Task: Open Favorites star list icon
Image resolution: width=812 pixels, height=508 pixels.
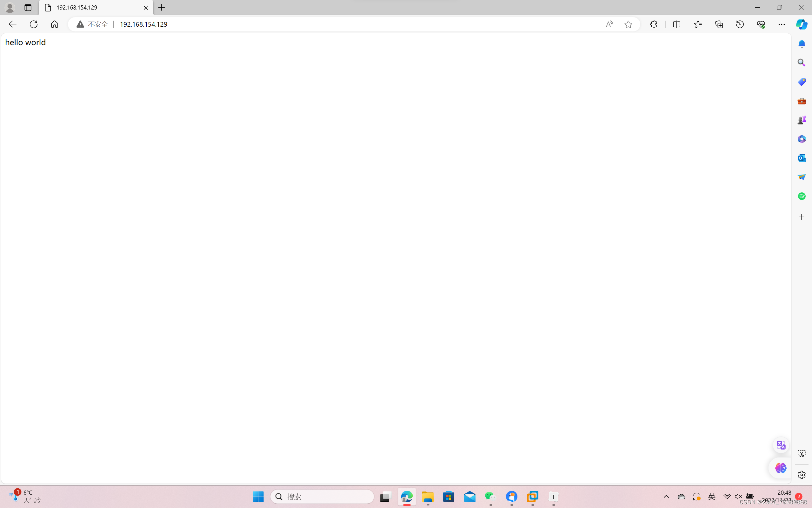Action: (698, 24)
